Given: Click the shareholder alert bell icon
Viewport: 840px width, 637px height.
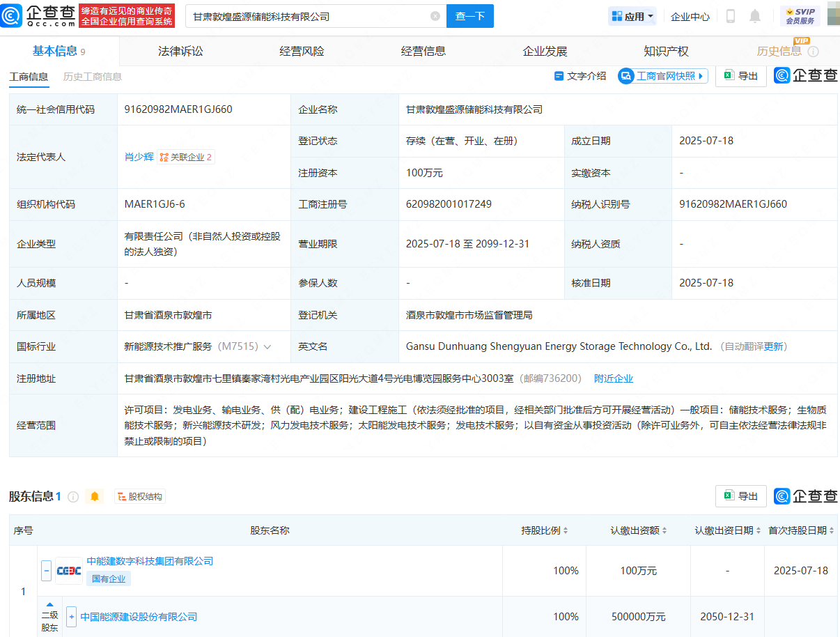Looking at the screenshot, I should pyautogui.click(x=95, y=496).
